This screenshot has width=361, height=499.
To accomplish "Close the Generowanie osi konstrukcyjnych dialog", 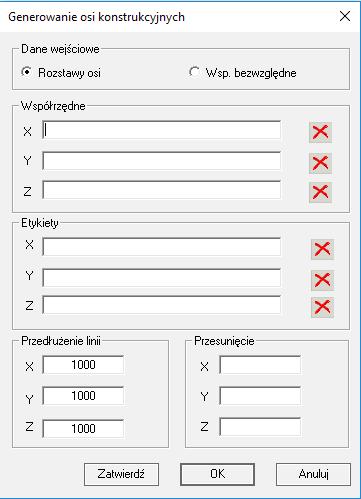I will [345, 16].
